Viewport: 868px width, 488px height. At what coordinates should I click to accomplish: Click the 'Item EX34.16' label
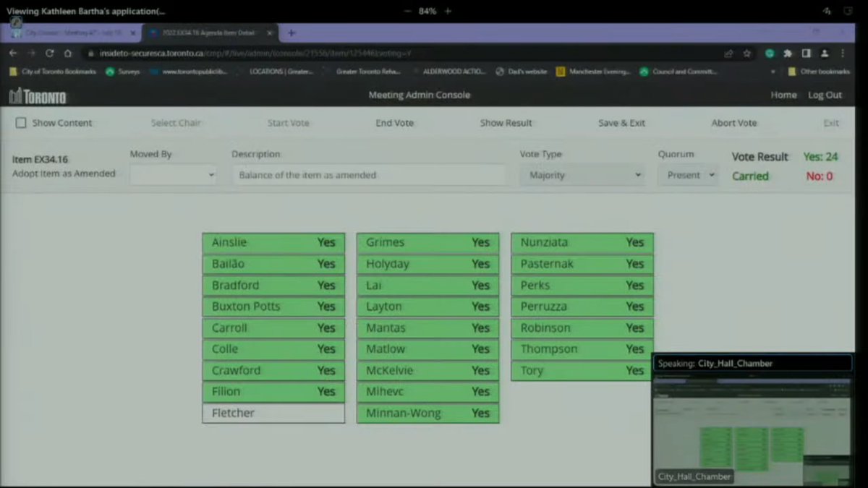click(x=40, y=160)
